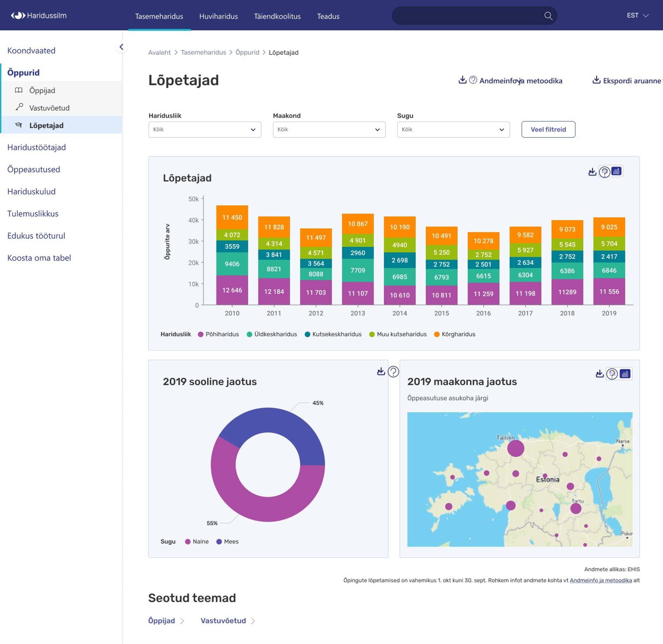The image size is (663, 644).
Task: Open help icon on sooline jaotus panel
Action: (393, 372)
